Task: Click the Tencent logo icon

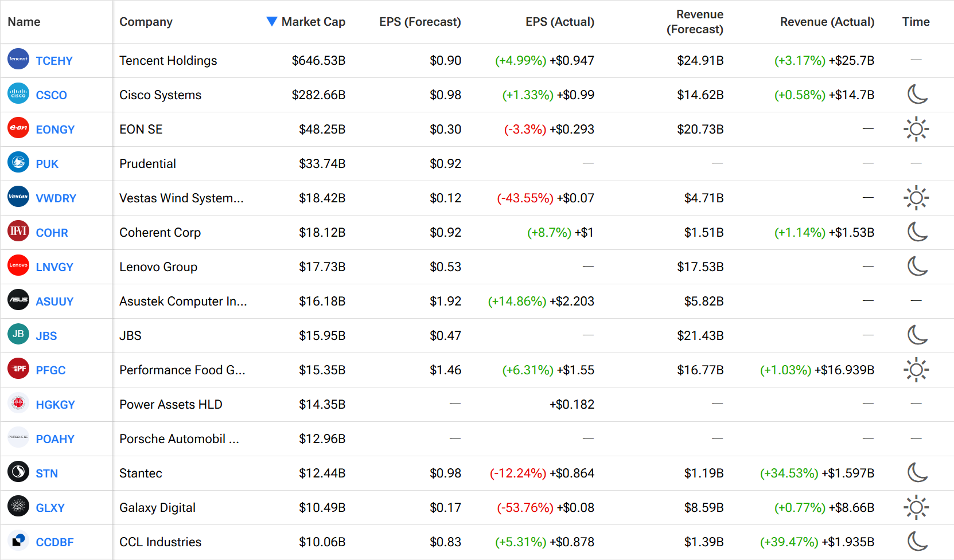Action: [x=18, y=59]
